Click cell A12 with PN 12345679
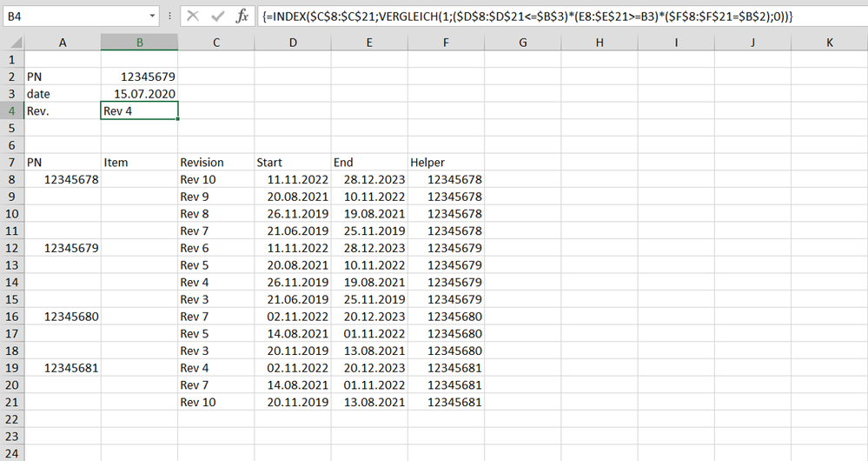 click(x=63, y=248)
